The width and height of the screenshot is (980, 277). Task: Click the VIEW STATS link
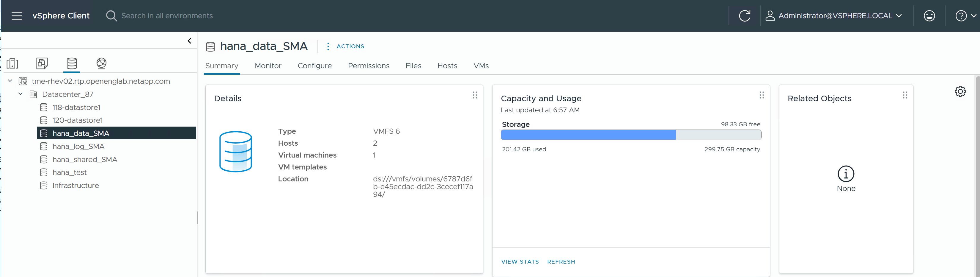[x=520, y=262]
